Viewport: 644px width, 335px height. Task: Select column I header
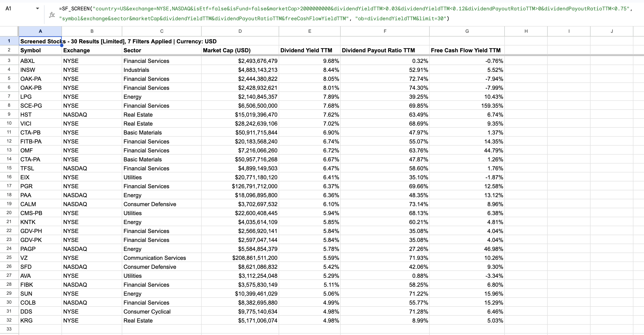(569, 31)
